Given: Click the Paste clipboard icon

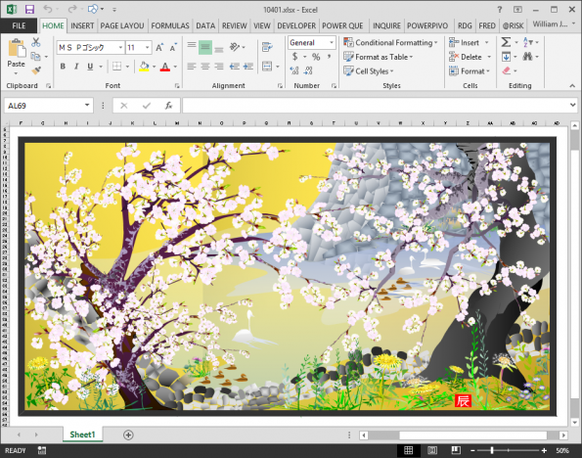Looking at the screenshot, I should (x=16, y=48).
